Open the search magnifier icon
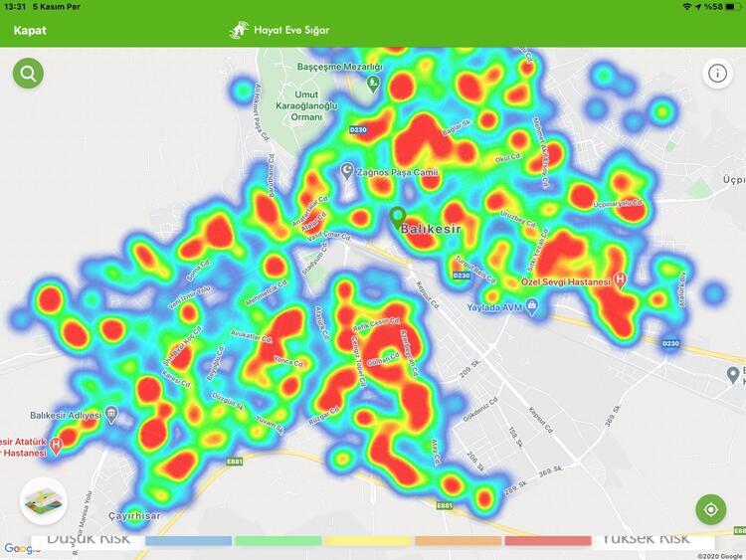 click(28, 73)
